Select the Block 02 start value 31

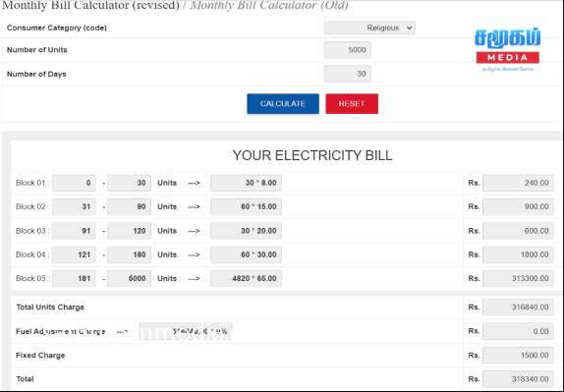74,206
